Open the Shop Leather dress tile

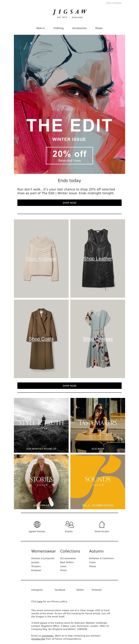pos(98,258)
